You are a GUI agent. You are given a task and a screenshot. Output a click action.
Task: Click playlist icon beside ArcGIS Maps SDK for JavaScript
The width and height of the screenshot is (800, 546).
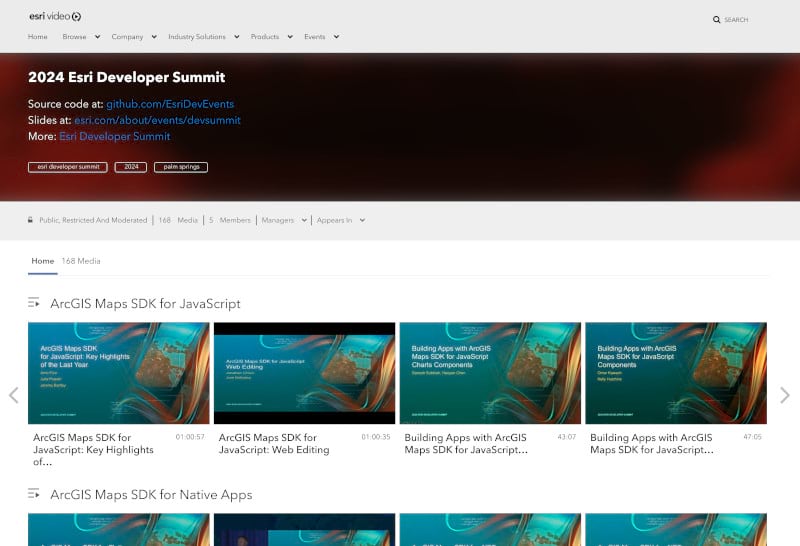34,303
